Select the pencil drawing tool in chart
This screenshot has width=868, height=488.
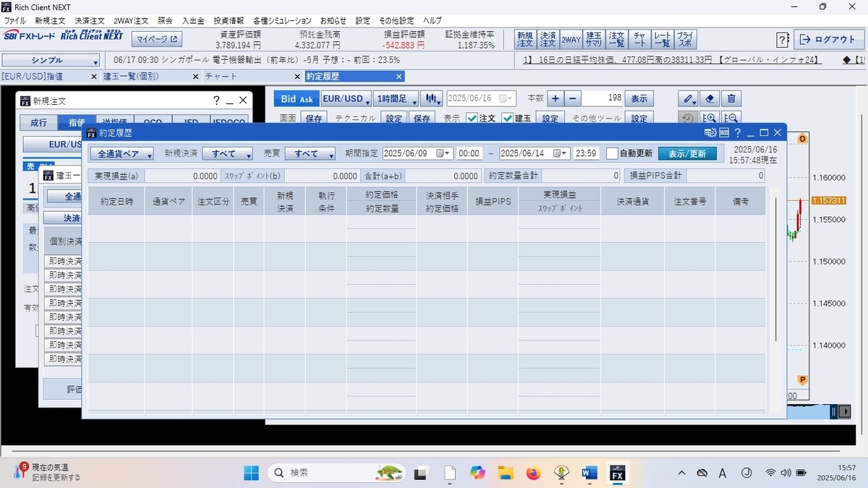coord(689,99)
